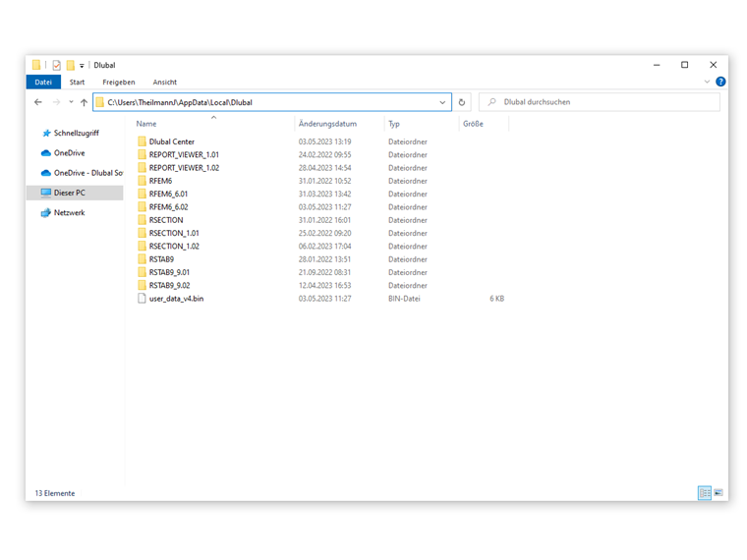
Task: Select the REPORT_VIEWER_1.01 folder icon
Action: pos(142,155)
